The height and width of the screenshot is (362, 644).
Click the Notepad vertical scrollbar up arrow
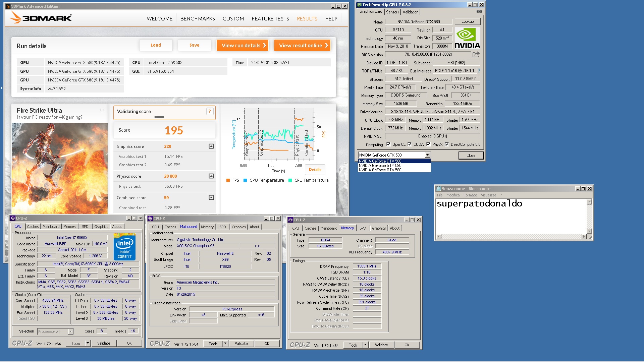click(x=589, y=202)
